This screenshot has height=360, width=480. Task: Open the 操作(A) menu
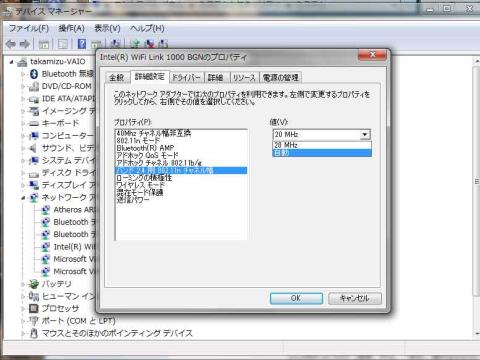click(x=71, y=28)
